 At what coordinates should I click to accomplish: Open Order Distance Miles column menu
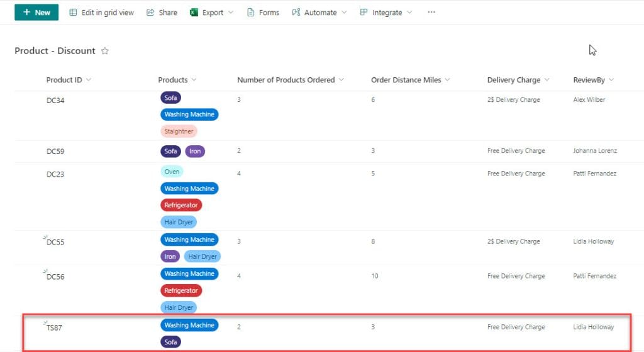coord(447,80)
